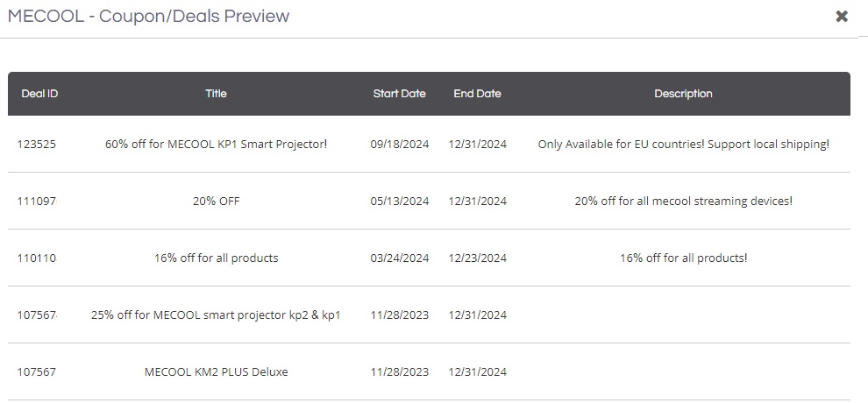Click the 09/18/2024 start date

(399, 145)
